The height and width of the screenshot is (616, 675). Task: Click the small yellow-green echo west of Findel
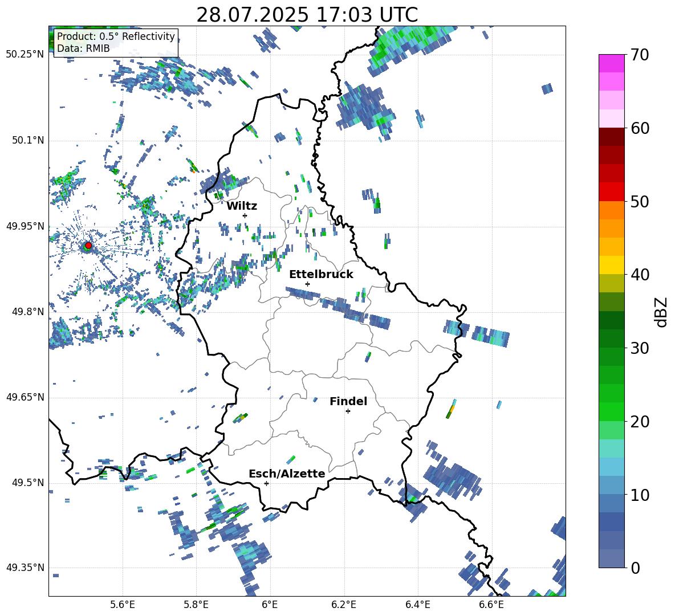[241, 417]
